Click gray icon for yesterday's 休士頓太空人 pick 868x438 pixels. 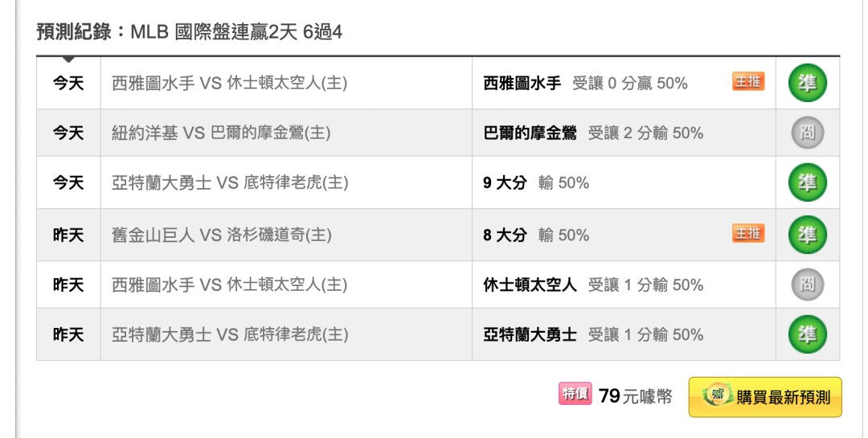click(x=807, y=284)
